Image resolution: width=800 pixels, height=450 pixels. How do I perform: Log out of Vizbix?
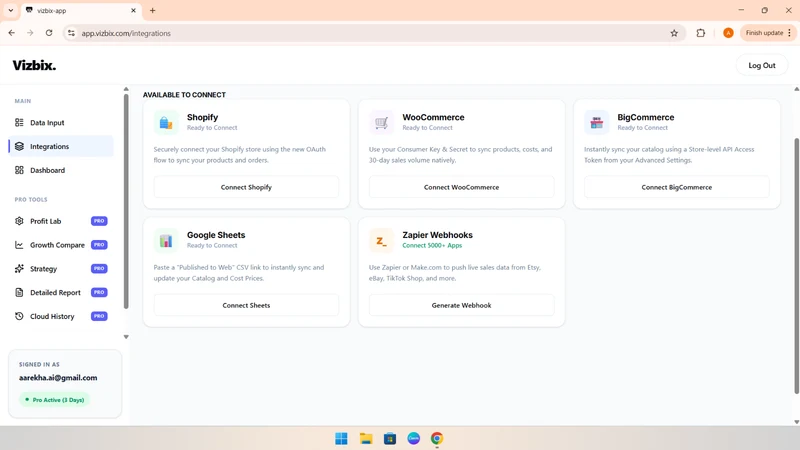click(x=762, y=65)
